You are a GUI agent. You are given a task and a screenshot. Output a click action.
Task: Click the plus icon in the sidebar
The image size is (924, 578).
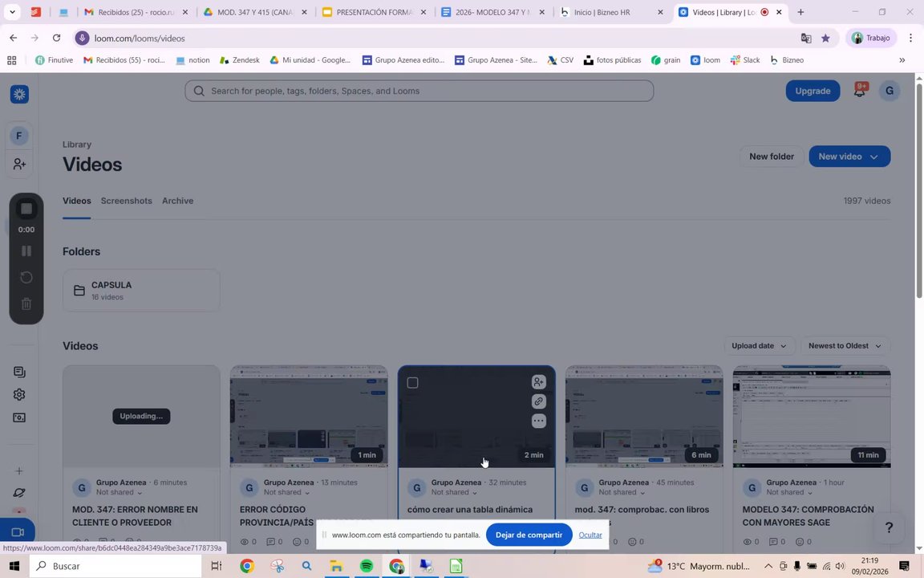(x=19, y=470)
